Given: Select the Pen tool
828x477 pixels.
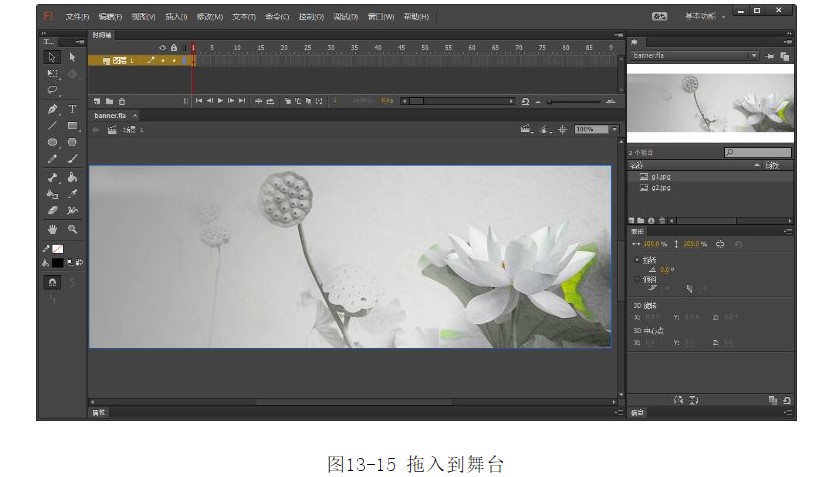Looking at the screenshot, I should point(53,108).
